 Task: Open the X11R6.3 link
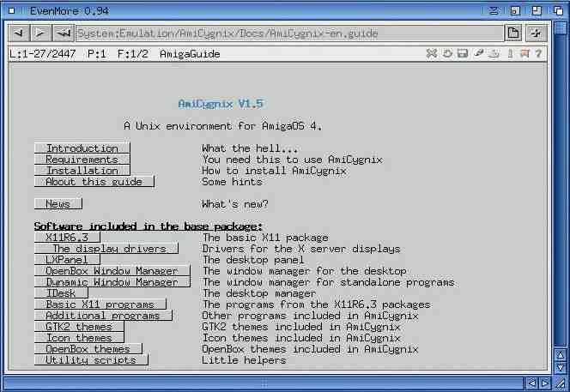point(67,238)
